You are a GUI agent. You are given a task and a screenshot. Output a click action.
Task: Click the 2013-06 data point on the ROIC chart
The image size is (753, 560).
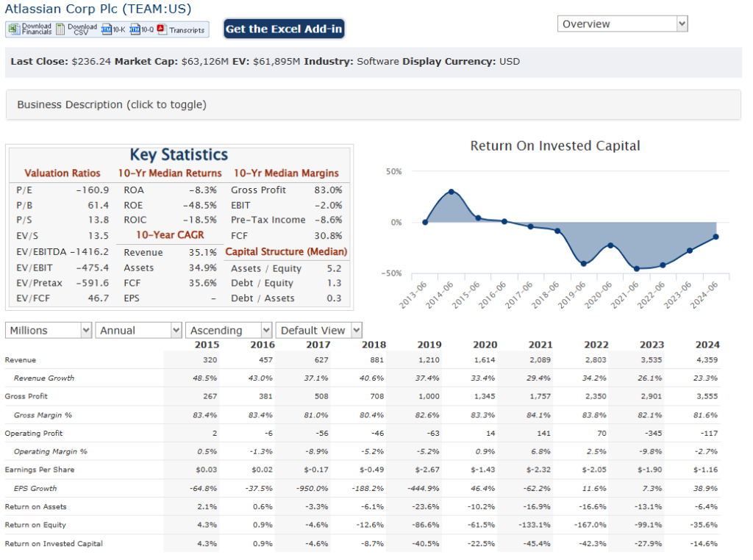tap(425, 222)
